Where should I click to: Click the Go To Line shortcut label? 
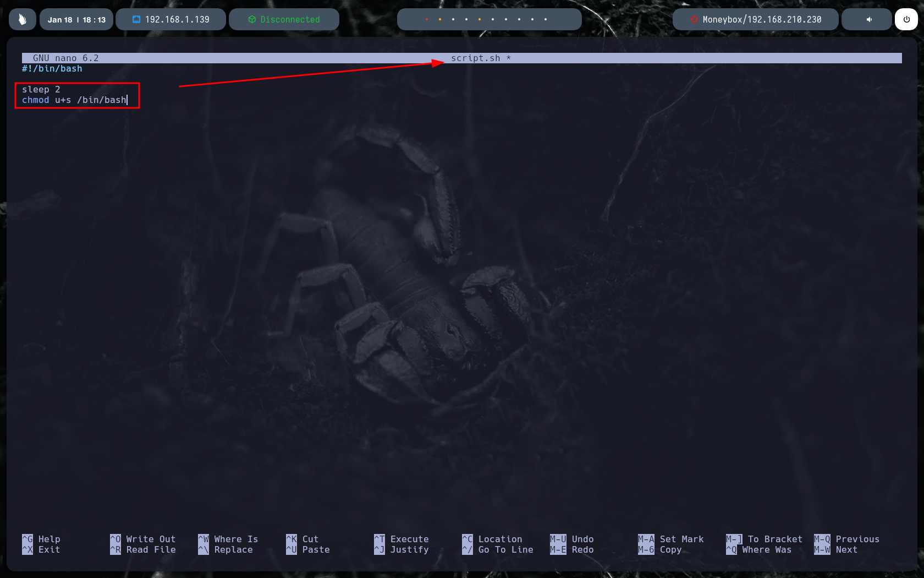(505, 549)
